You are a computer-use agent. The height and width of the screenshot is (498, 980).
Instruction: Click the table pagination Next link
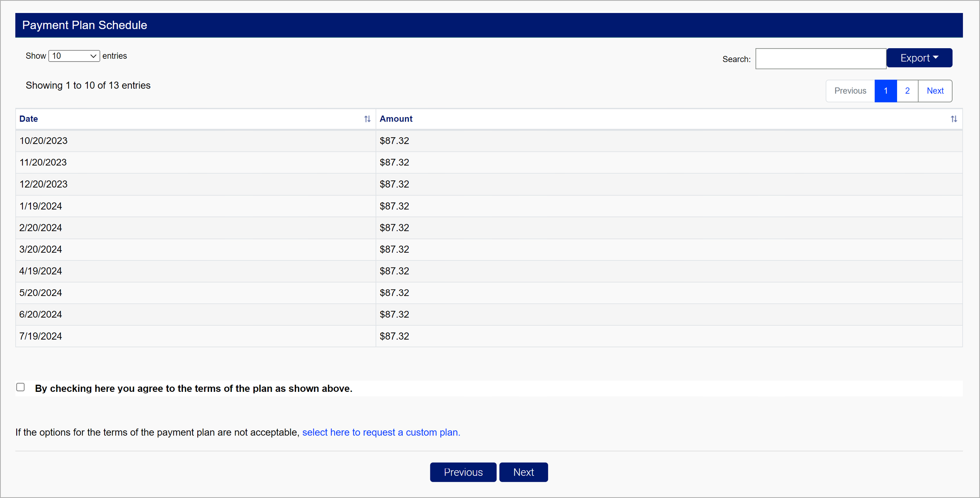pyautogui.click(x=935, y=91)
